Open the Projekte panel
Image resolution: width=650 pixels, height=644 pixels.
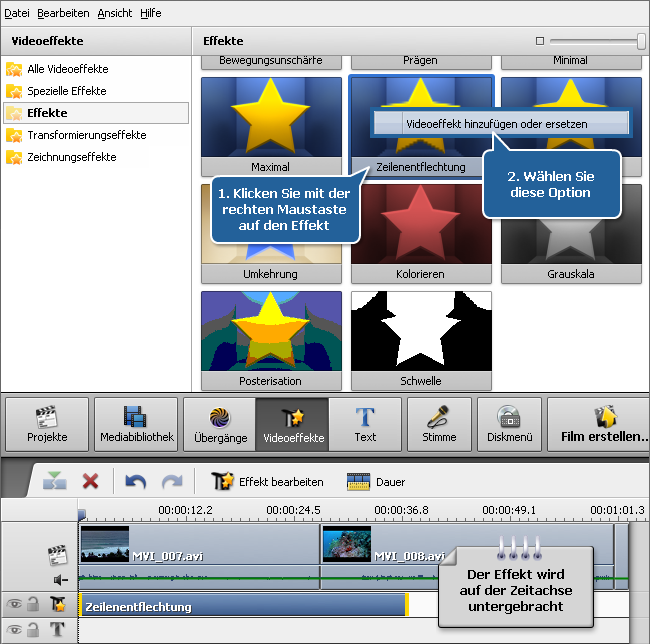[47, 425]
